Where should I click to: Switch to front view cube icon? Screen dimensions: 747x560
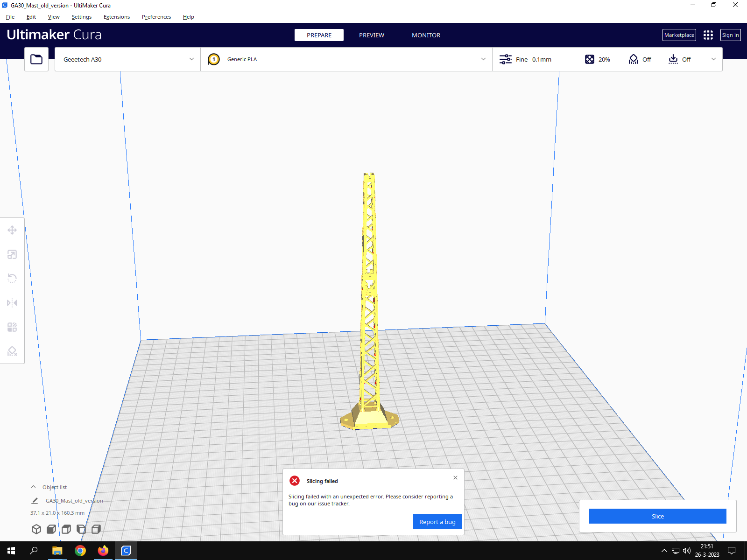point(51,529)
